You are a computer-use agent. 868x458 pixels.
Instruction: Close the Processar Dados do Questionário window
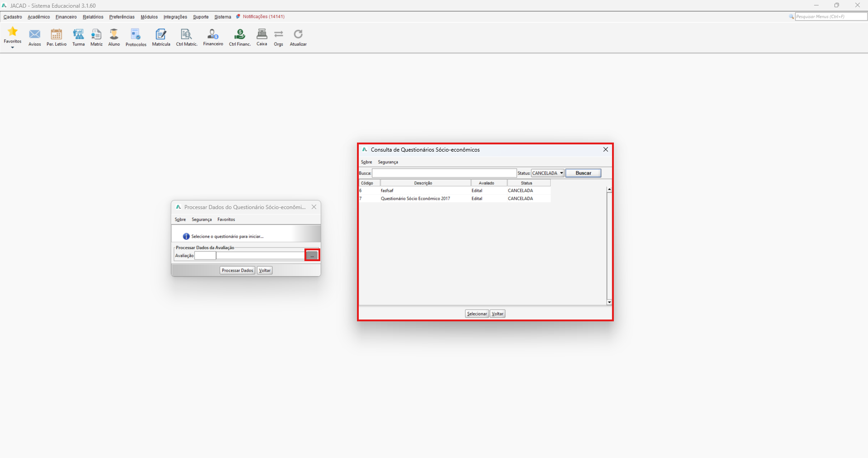314,207
